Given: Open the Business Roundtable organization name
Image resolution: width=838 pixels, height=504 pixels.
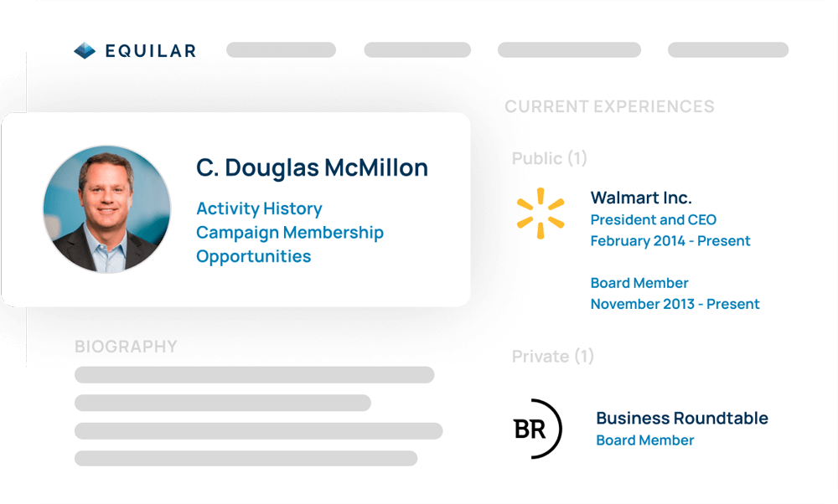Looking at the screenshot, I should pos(682,418).
